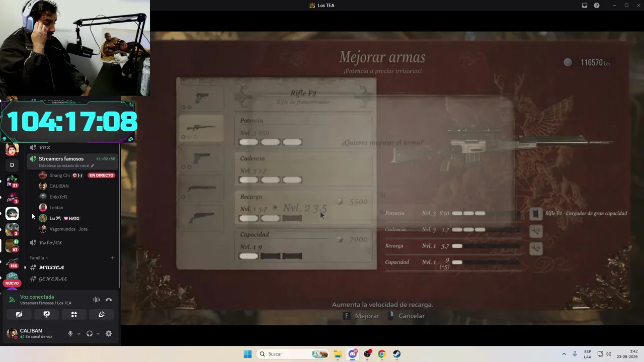Open Discord from the taskbar
This screenshot has width=644, height=362.
(353, 354)
